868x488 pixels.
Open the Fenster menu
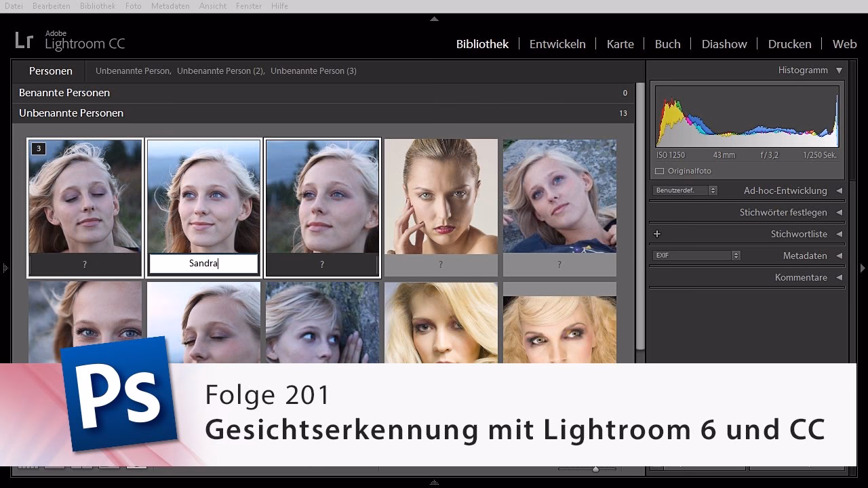249,6
